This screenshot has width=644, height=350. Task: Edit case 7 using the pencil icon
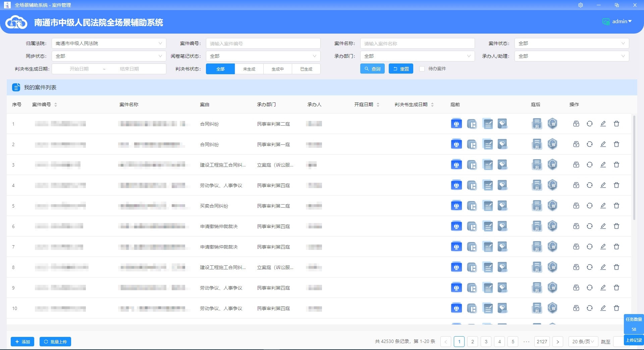tap(603, 247)
